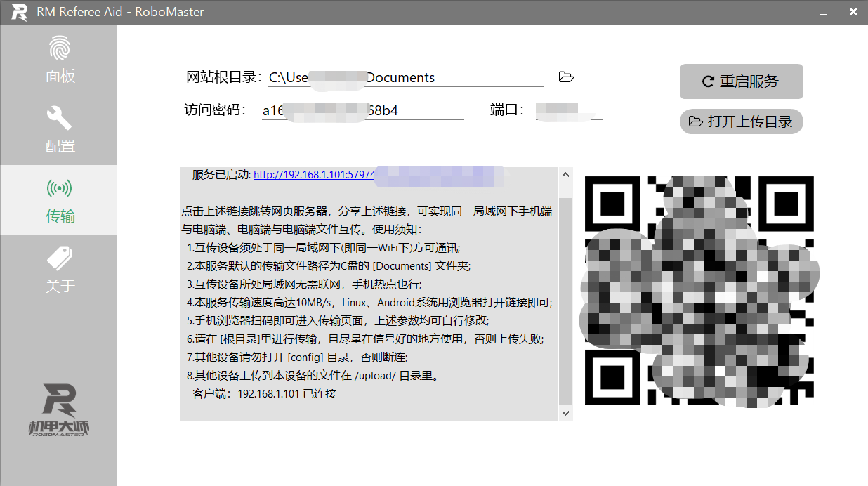Click the line mentioning 10MB/s transfer speed

pyautogui.click(x=369, y=302)
